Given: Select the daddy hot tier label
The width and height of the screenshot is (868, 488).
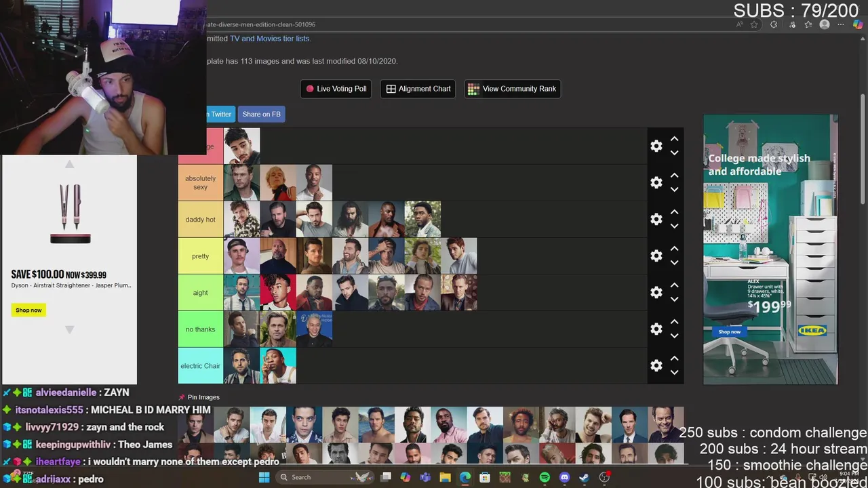Looking at the screenshot, I should (x=201, y=220).
